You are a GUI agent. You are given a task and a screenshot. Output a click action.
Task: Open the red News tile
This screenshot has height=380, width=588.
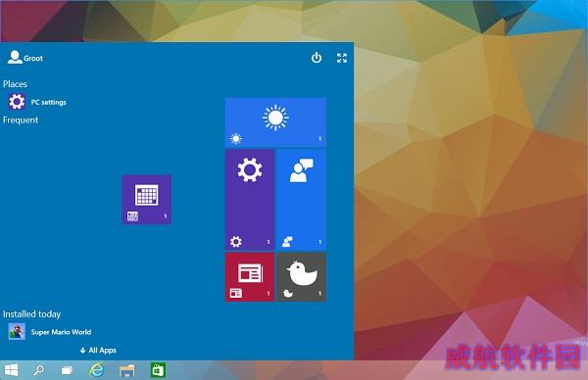point(250,277)
